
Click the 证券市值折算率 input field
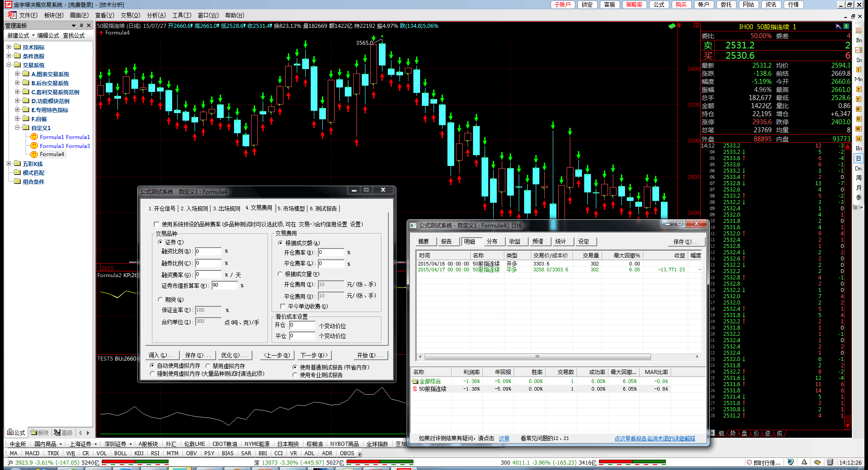[x=225, y=286]
